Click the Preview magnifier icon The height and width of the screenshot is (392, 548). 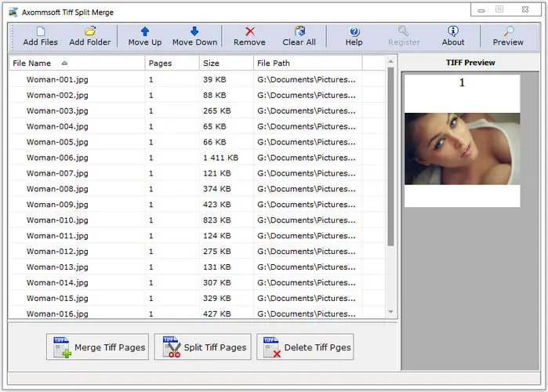pos(508,36)
